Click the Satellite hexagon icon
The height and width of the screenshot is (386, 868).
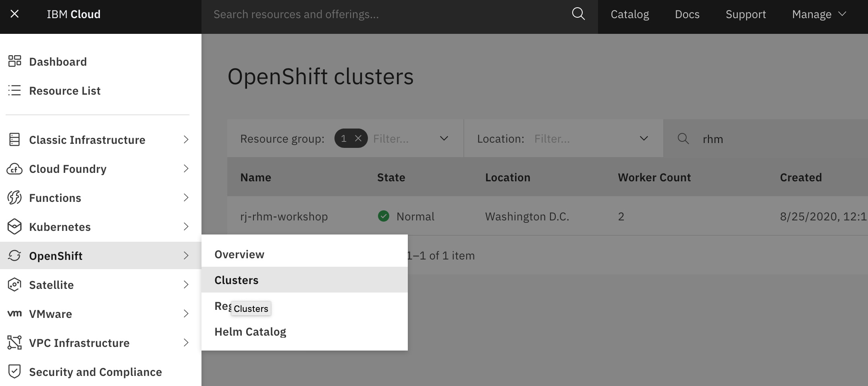(15, 284)
